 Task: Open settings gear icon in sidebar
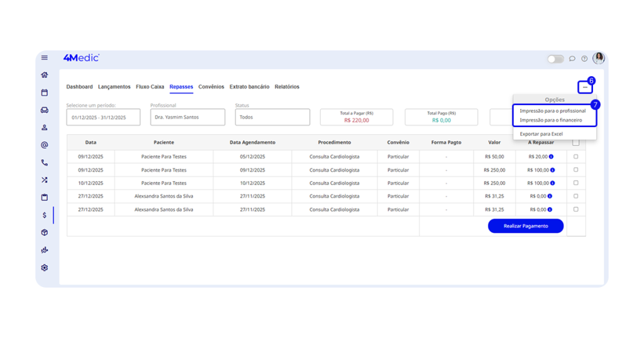pyautogui.click(x=45, y=268)
